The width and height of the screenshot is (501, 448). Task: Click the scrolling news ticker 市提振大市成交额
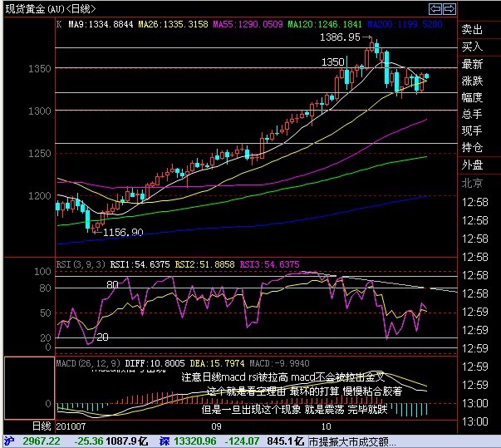352,442
